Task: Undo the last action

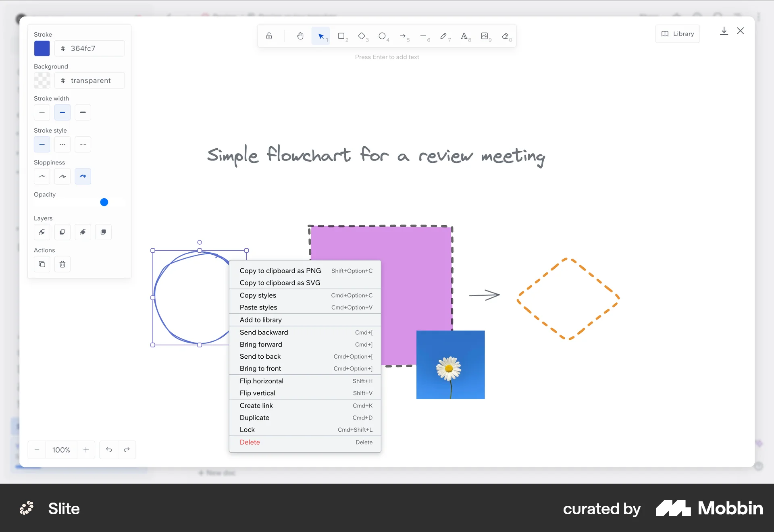Action: click(x=108, y=450)
